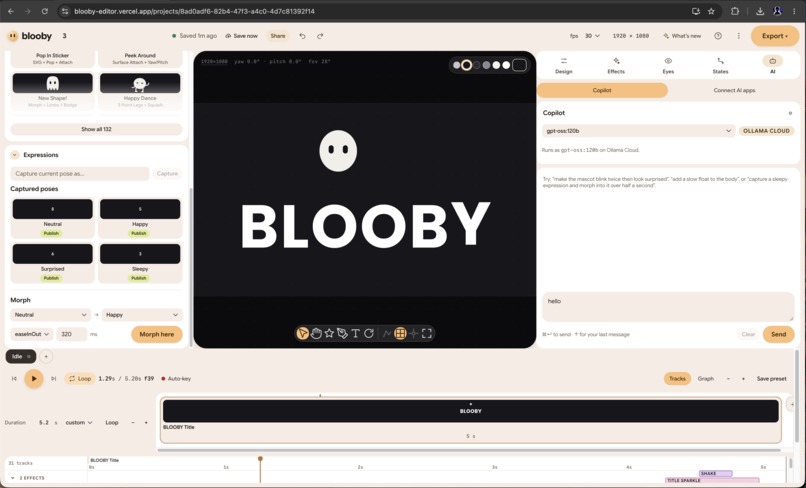Screen dimensions: 806x488
Task: Jump to the start of the timeline
Action: coord(14,378)
